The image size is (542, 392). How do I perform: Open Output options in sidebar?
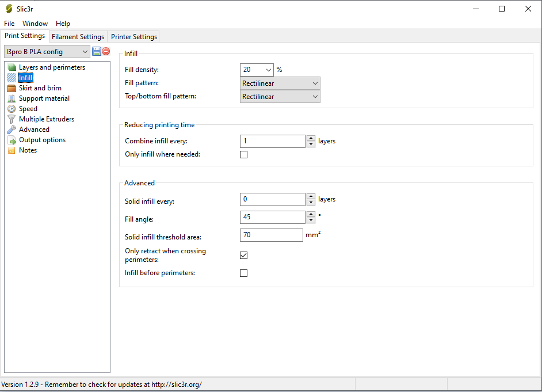pyautogui.click(x=42, y=140)
